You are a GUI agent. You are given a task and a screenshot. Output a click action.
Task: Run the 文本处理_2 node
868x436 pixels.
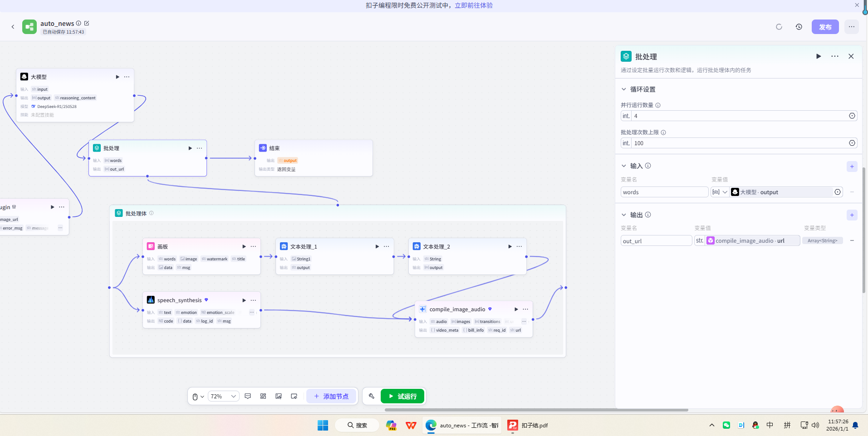510,246
